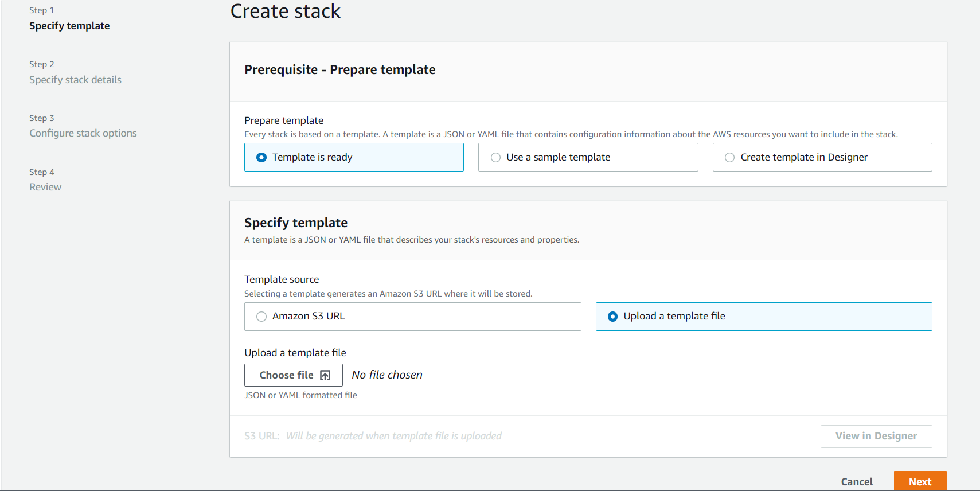Select 'Amazon S3 URL' as template source
Viewport: 980px width, 491px height.
click(412, 317)
